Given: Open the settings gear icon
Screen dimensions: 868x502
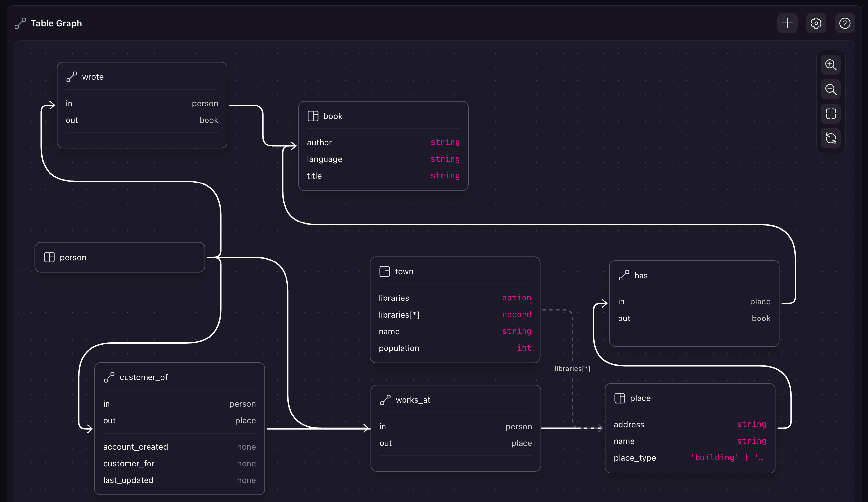Looking at the screenshot, I should [816, 23].
